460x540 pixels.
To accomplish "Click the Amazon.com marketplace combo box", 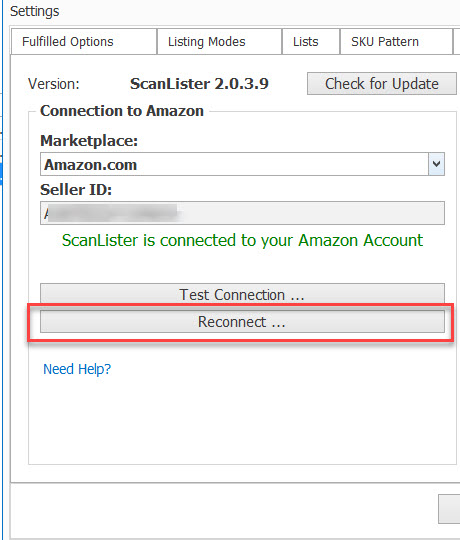I will pos(242,164).
